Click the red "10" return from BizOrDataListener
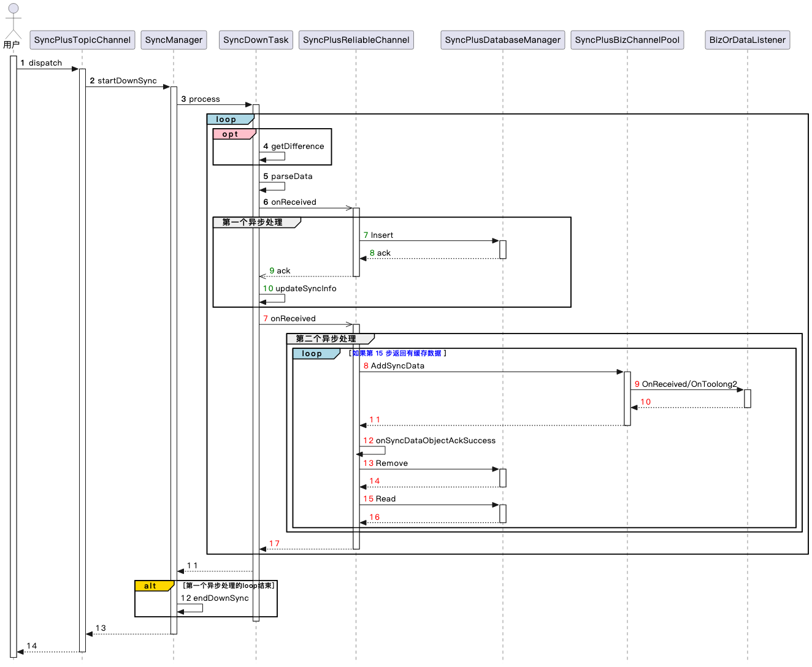812x667 pixels. click(x=646, y=402)
